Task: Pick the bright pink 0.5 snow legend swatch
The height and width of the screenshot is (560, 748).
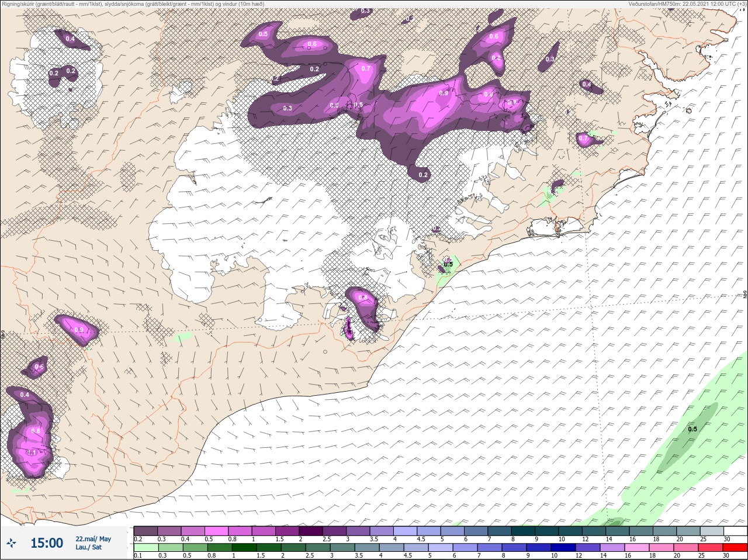Action: [x=217, y=531]
